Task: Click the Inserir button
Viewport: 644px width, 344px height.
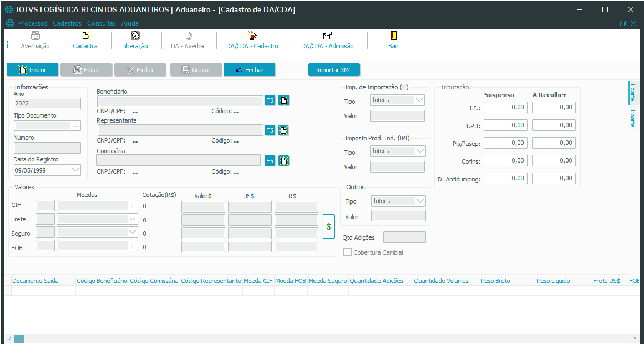Action: click(x=32, y=70)
